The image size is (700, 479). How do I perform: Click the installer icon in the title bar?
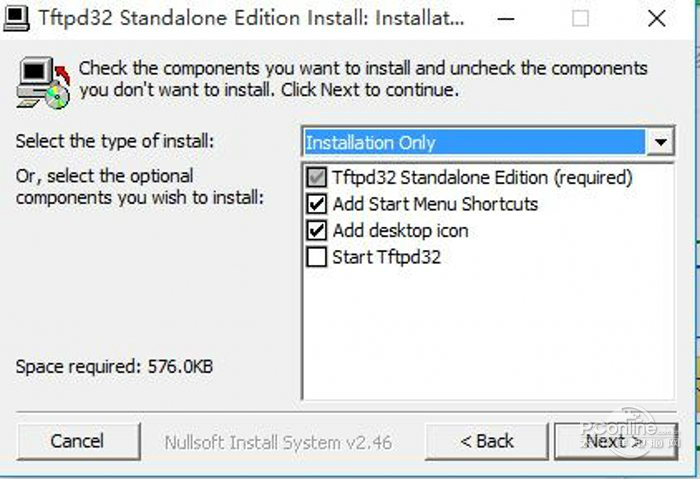tap(16, 18)
